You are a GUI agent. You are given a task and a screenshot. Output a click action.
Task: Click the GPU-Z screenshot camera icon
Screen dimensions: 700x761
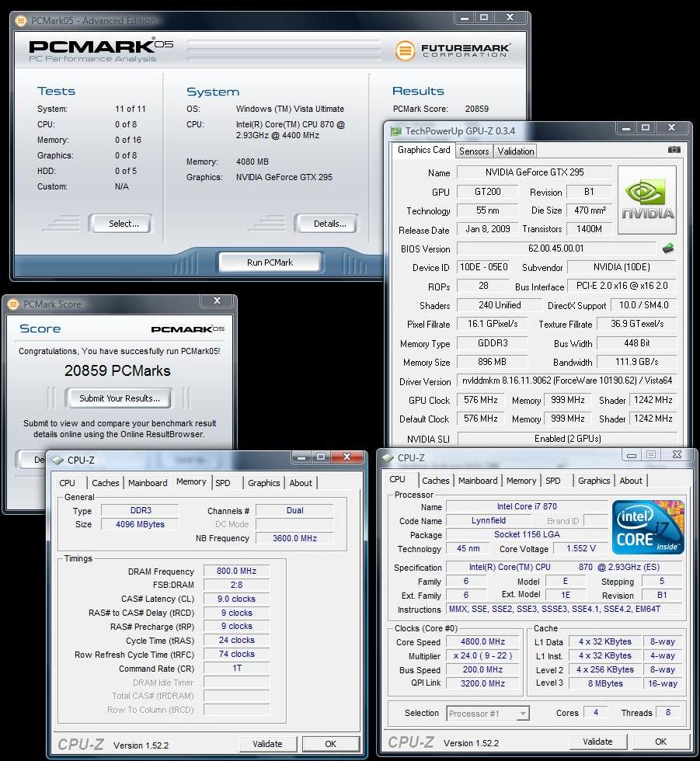pos(674,150)
